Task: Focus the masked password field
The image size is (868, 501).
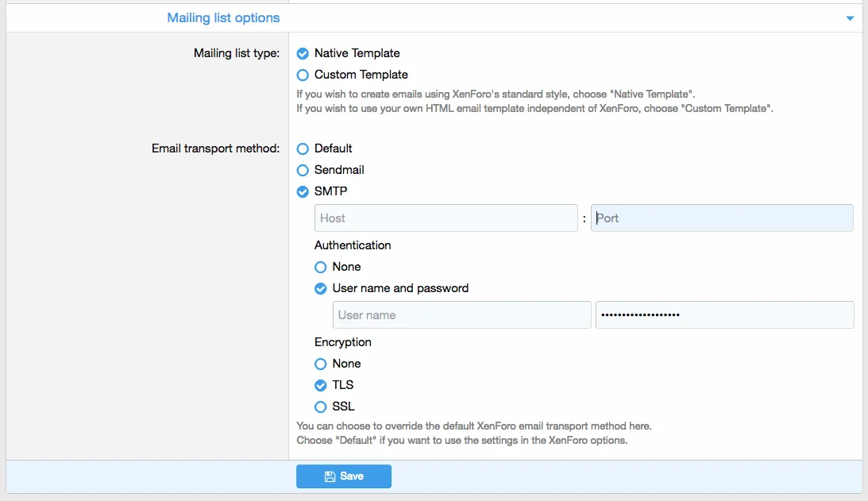Action: pos(724,315)
